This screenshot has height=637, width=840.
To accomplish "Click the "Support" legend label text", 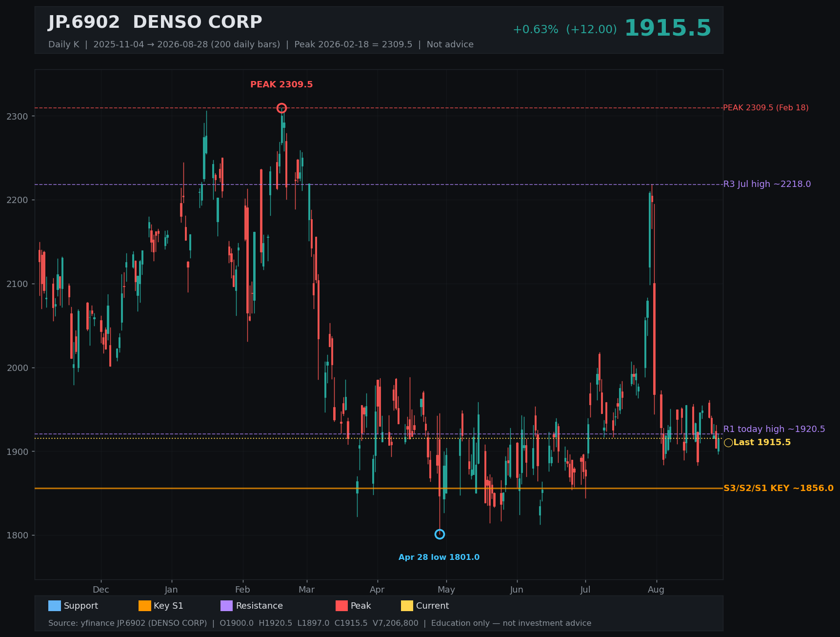I will pyautogui.click(x=81, y=606).
